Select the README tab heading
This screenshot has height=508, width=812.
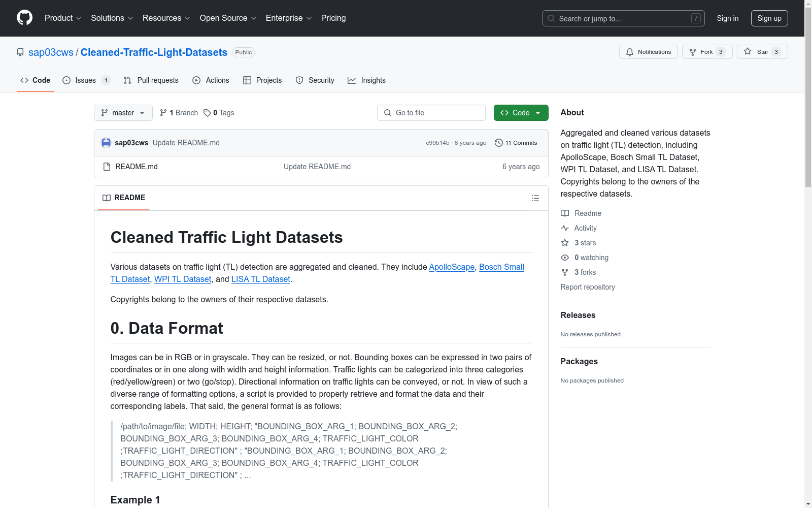pos(124,198)
